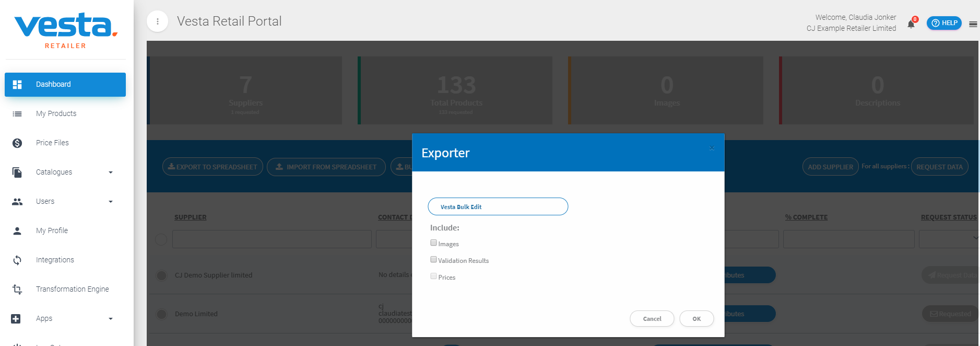Click the Dashboard grid icon

tap(17, 84)
